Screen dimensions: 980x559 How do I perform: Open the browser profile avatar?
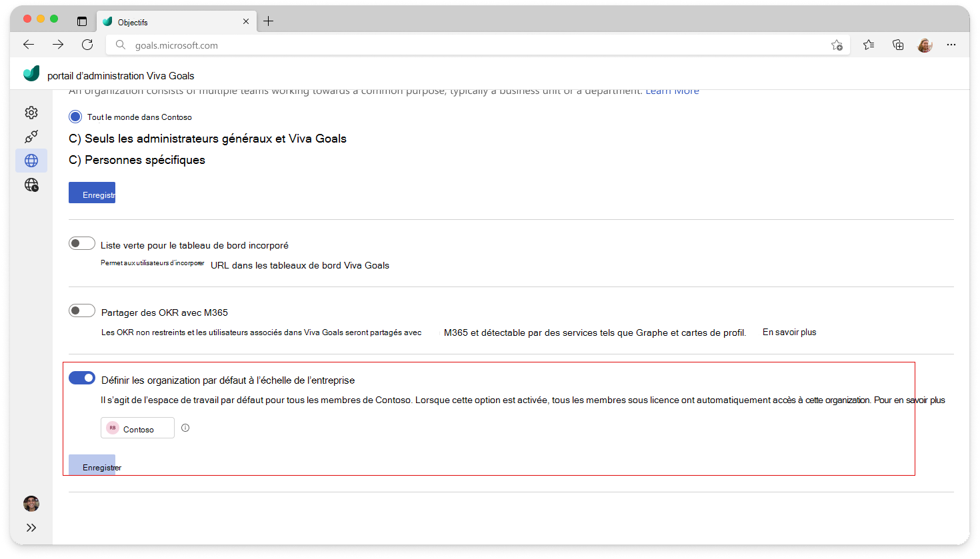click(x=925, y=45)
